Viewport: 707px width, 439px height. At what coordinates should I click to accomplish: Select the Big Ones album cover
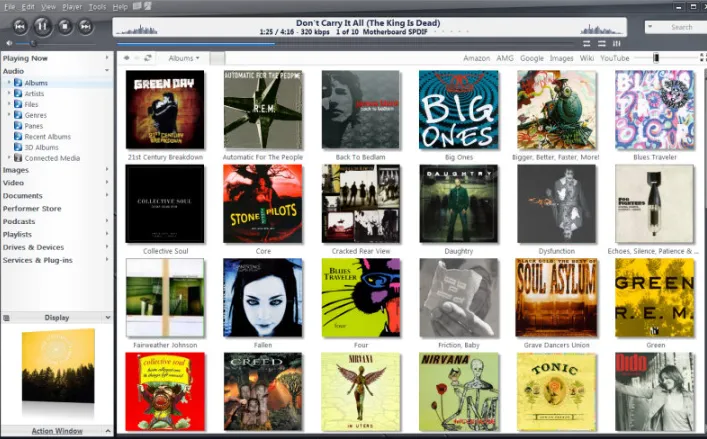(x=459, y=110)
